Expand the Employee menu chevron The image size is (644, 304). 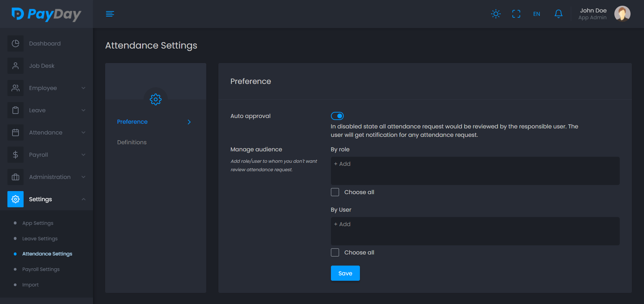pyautogui.click(x=83, y=88)
